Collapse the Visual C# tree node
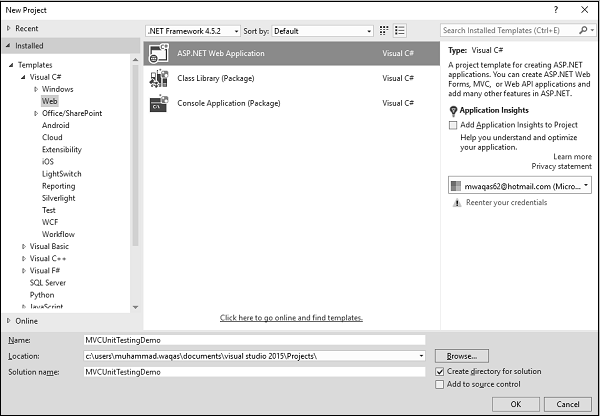 tap(23, 77)
